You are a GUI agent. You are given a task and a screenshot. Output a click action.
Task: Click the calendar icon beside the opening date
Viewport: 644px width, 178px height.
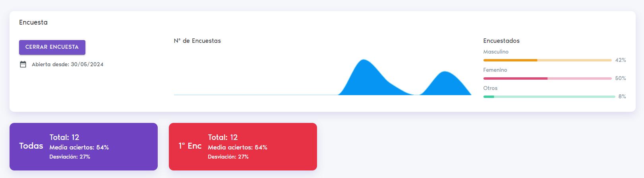pyautogui.click(x=23, y=64)
